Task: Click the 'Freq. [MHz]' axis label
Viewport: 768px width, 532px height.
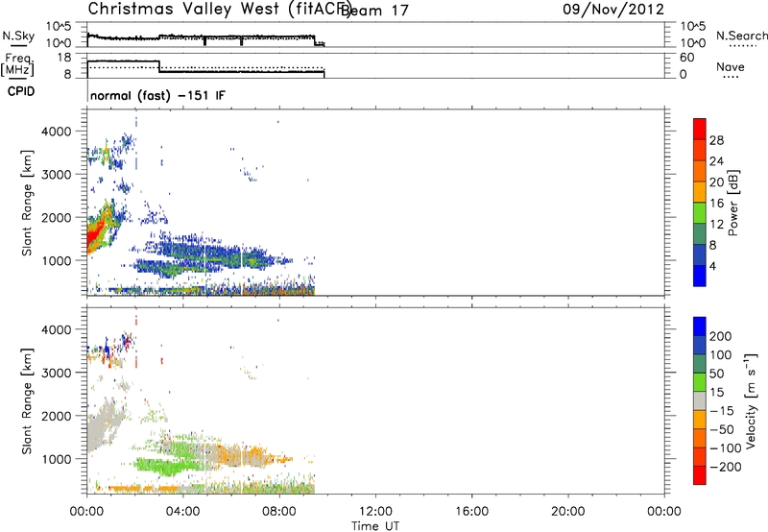Action: (17, 64)
